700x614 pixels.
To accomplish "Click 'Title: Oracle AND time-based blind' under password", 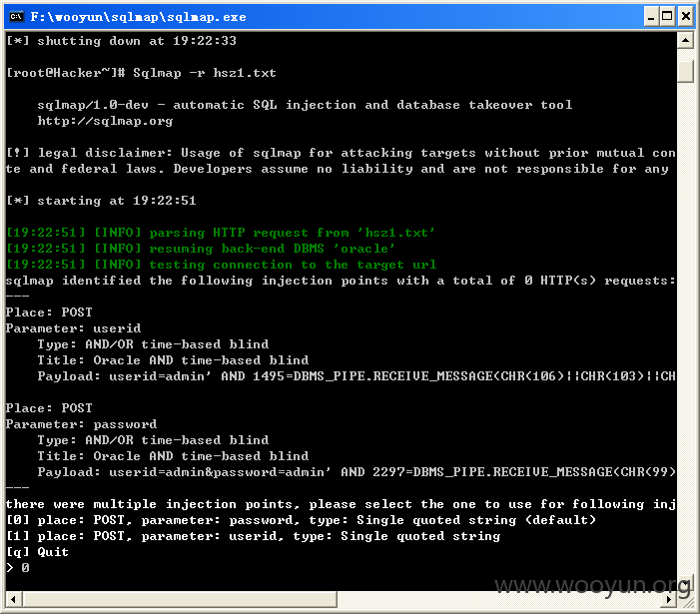I will click(x=173, y=456).
